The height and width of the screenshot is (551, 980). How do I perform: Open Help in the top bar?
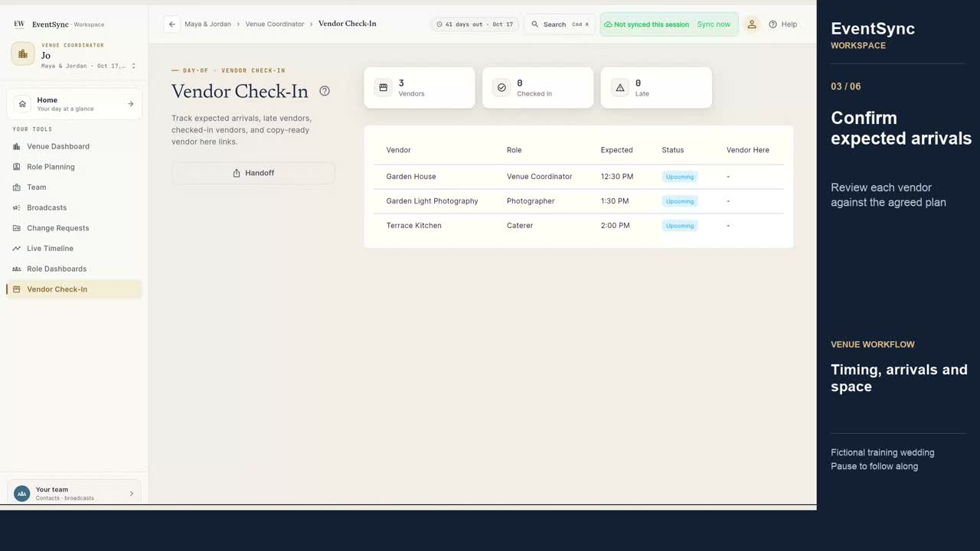pyautogui.click(x=783, y=24)
